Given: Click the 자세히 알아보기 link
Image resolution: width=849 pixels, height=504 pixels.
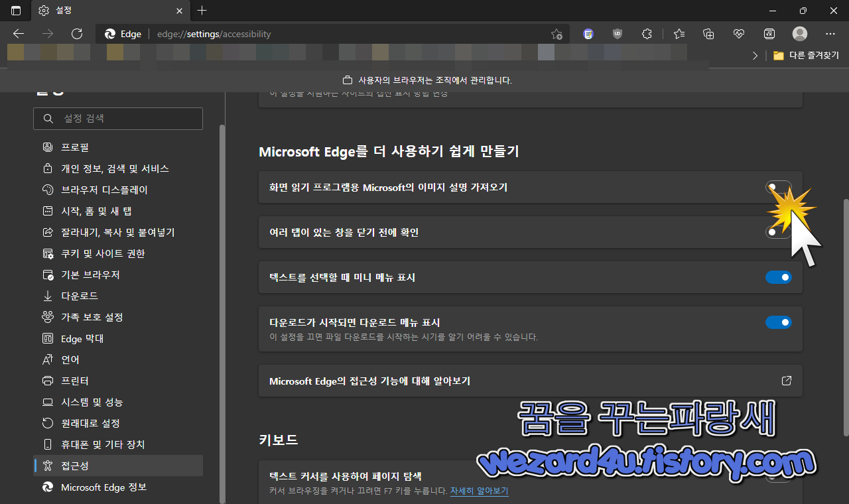Looking at the screenshot, I should [x=479, y=491].
